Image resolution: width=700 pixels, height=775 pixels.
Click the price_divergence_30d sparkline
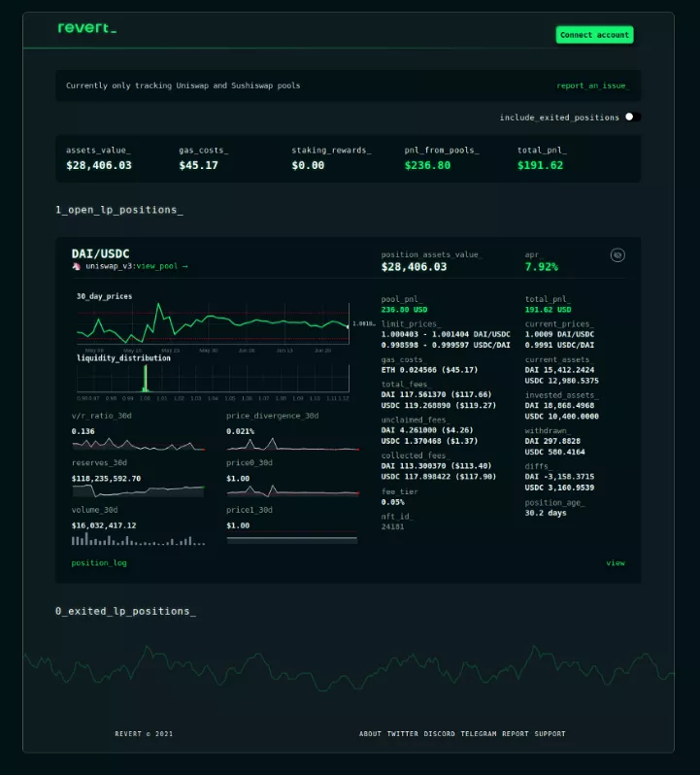(x=292, y=445)
